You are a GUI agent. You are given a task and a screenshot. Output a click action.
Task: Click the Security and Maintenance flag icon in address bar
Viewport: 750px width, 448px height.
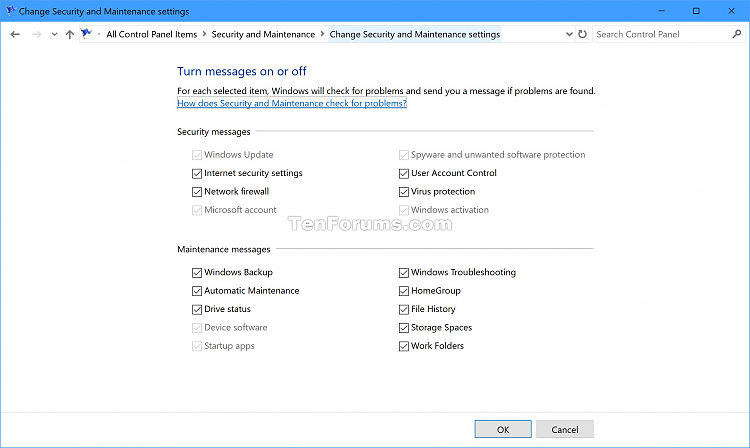86,34
